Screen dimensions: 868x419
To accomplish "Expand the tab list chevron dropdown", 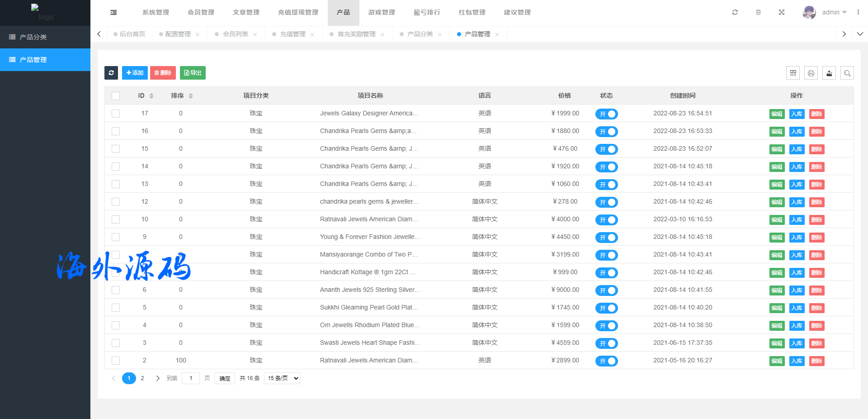I will point(860,34).
